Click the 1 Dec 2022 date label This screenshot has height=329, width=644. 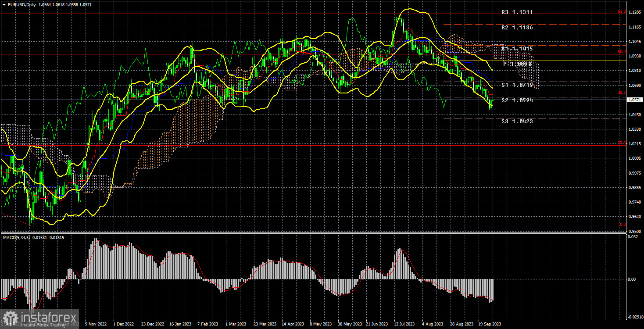124,324
